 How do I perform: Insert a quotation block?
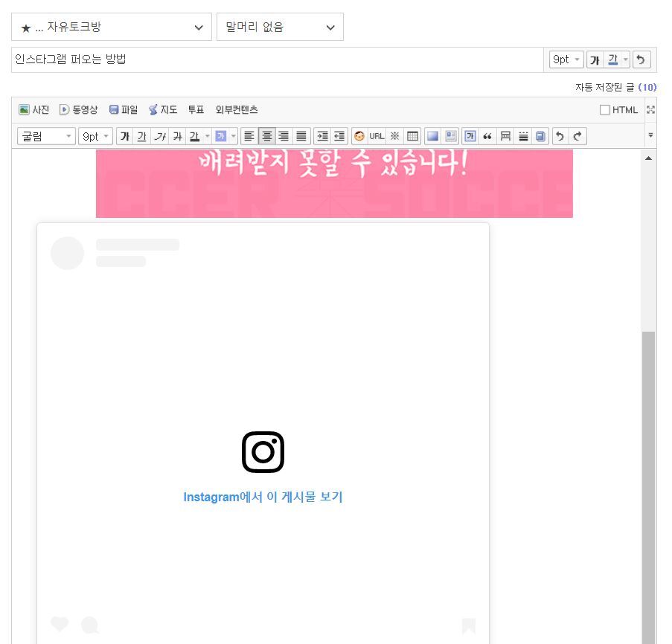487,137
